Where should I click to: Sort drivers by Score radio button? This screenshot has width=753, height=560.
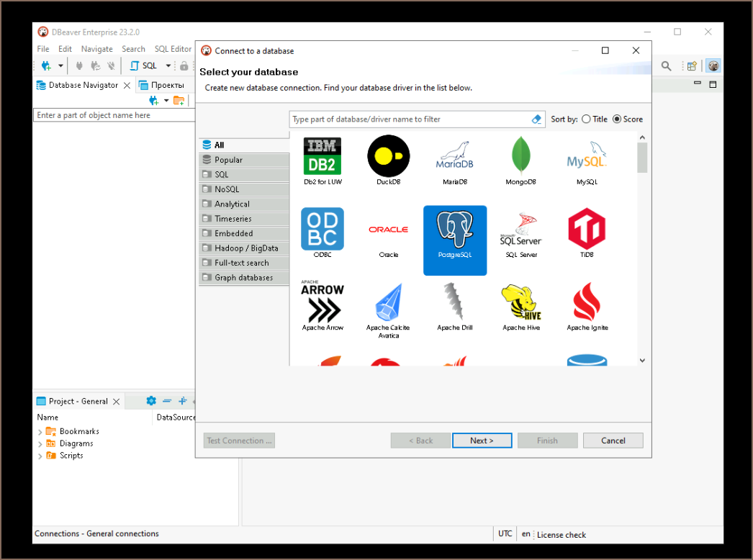(617, 119)
